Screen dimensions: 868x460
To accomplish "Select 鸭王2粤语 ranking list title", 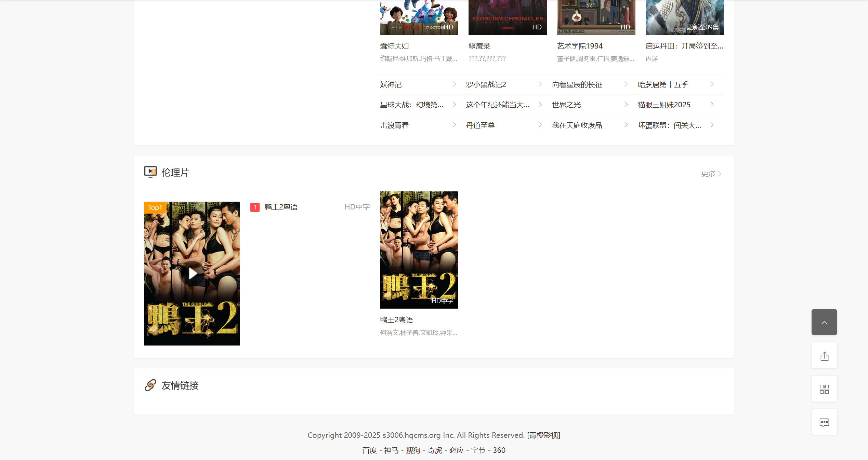I will (281, 207).
